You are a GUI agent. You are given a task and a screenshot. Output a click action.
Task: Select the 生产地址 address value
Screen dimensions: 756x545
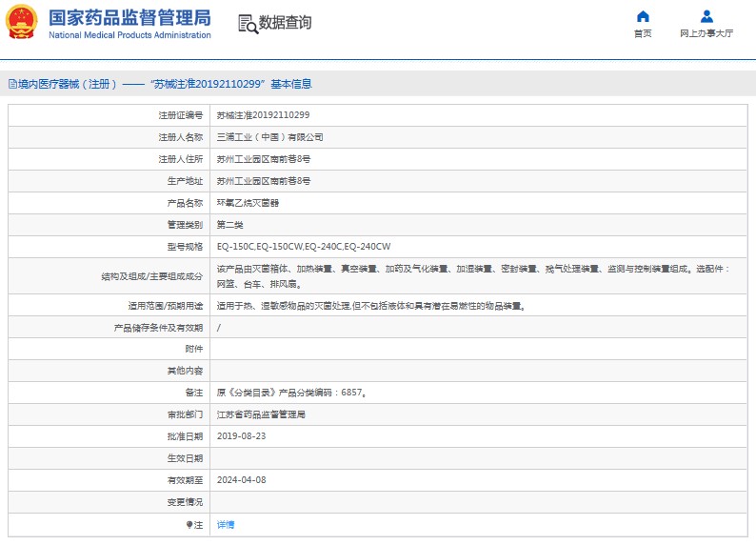pyautogui.click(x=264, y=181)
